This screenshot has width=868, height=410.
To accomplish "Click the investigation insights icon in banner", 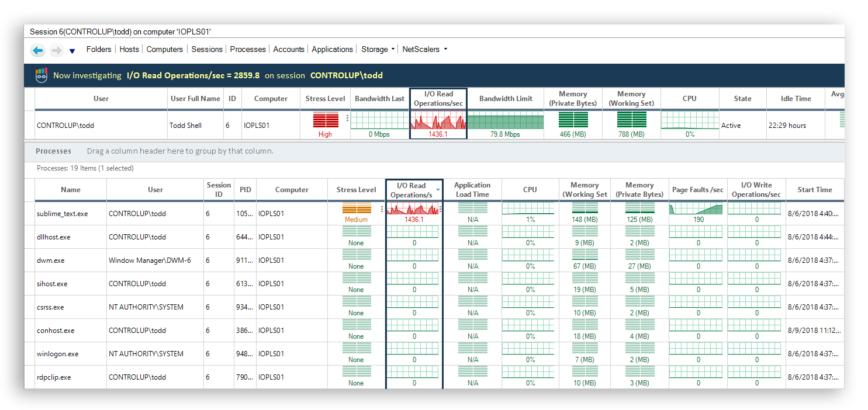I will [x=41, y=75].
